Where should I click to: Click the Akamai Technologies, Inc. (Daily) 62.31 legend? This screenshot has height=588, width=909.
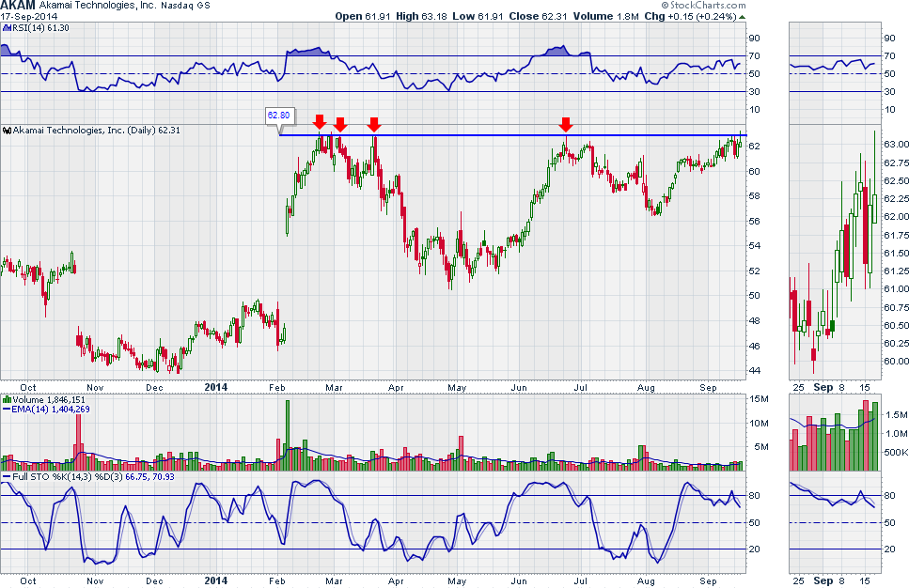point(96,131)
